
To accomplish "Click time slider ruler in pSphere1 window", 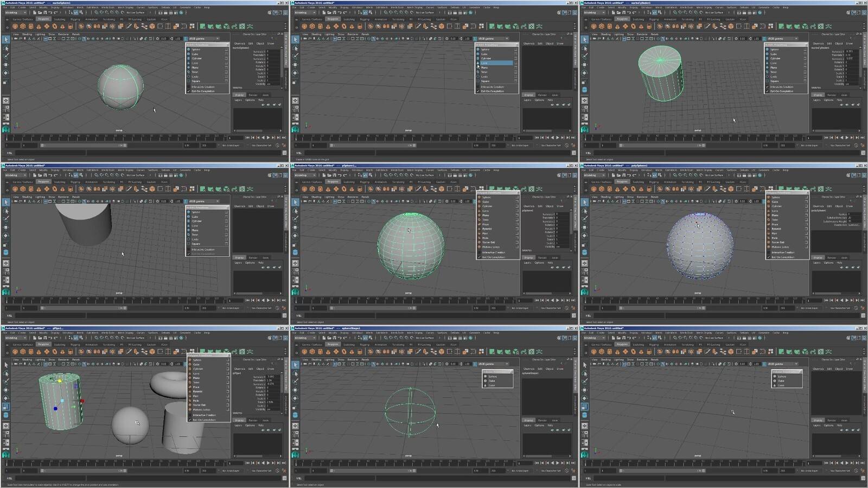I will pyautogui.click(x=405, y=300).
